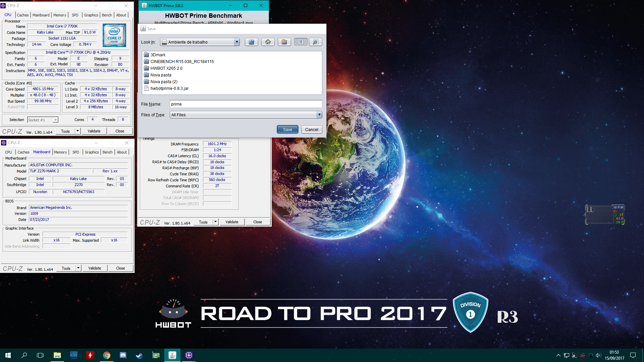Click Validate in Mainboard CPU-Z window
The width and height of the screenshot is (644, 362).
[95, 268]
